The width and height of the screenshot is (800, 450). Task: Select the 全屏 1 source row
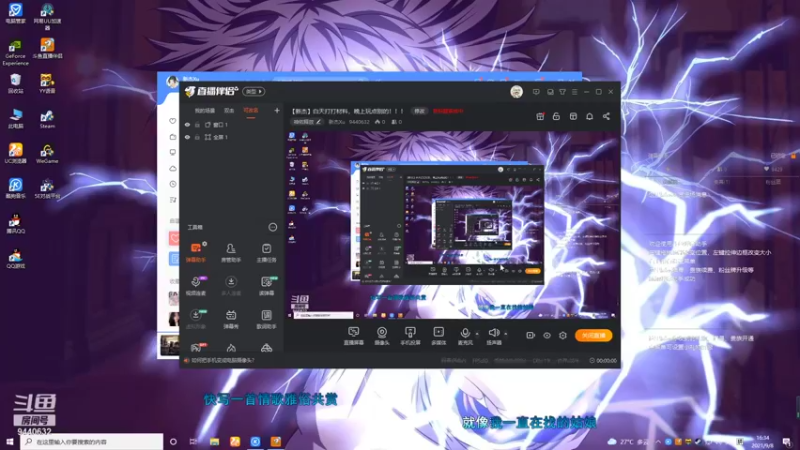pos(231,137)
